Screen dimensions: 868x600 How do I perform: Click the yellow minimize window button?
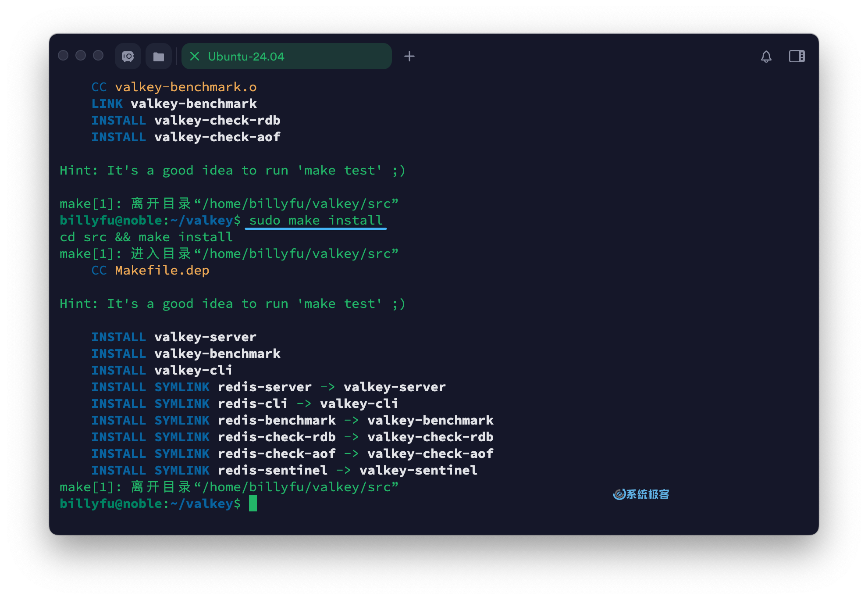81,55
